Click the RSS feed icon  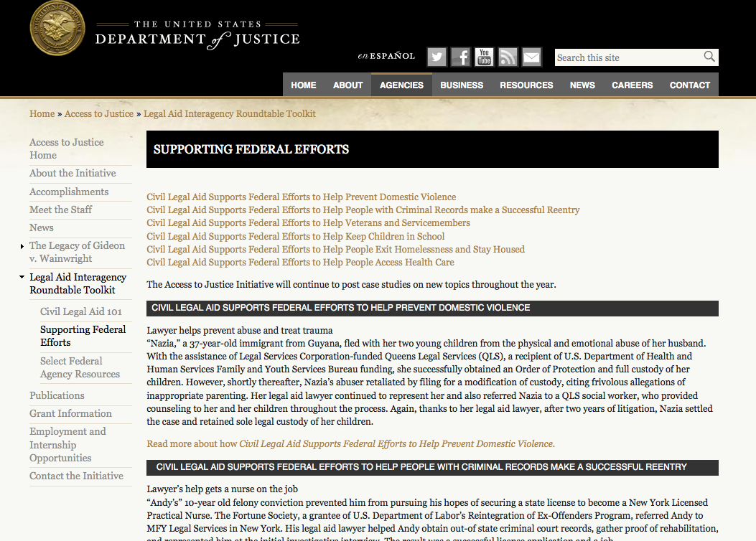coord(508,57)
